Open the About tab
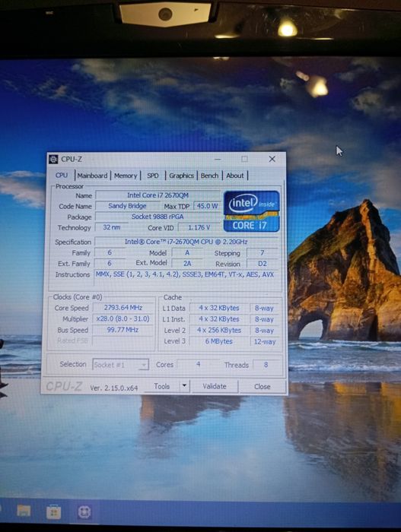The image size is (401, 532). point(235,176)
